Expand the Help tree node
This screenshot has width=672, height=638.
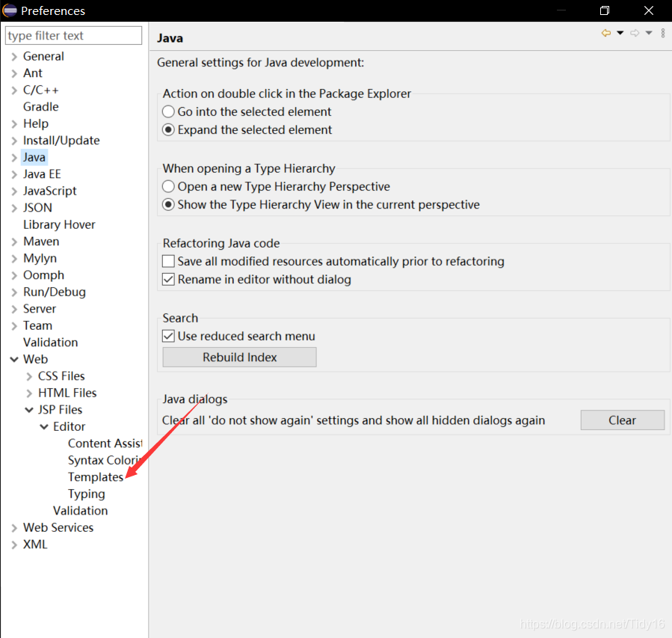pyautogui.click(x=14, y=124)
